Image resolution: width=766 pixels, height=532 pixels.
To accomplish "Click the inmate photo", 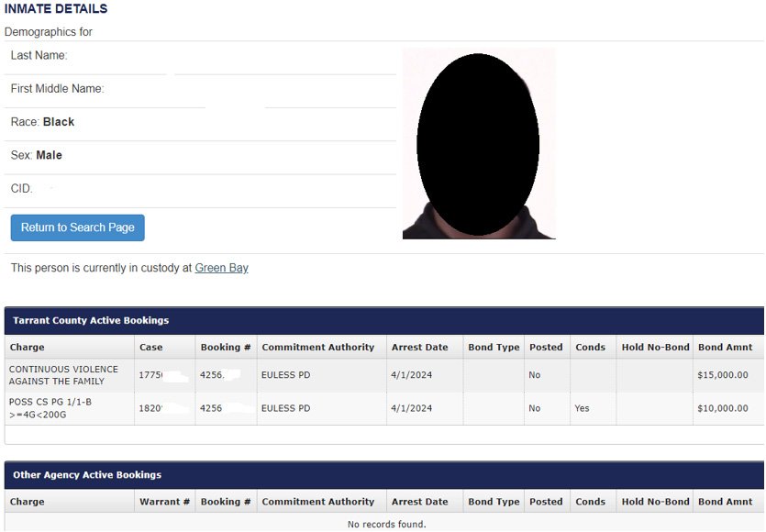I will (479, 142).
